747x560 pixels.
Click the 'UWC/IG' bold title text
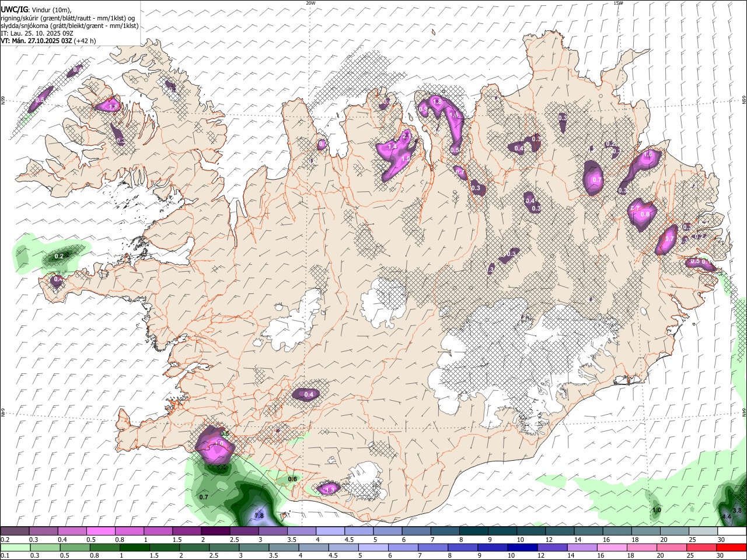click(14, 9)
